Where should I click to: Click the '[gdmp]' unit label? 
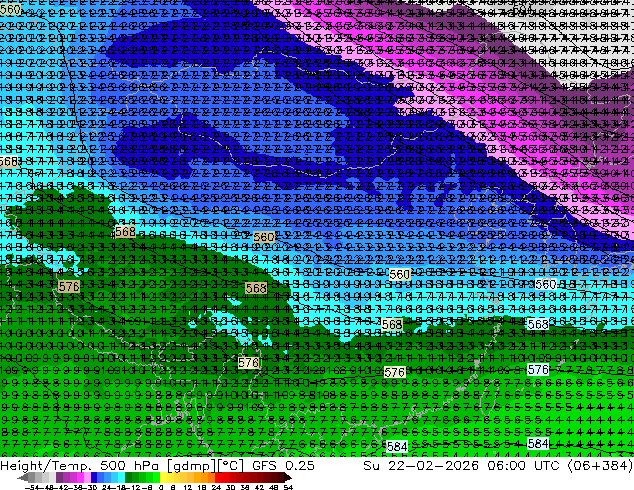(x=192, y=466)
